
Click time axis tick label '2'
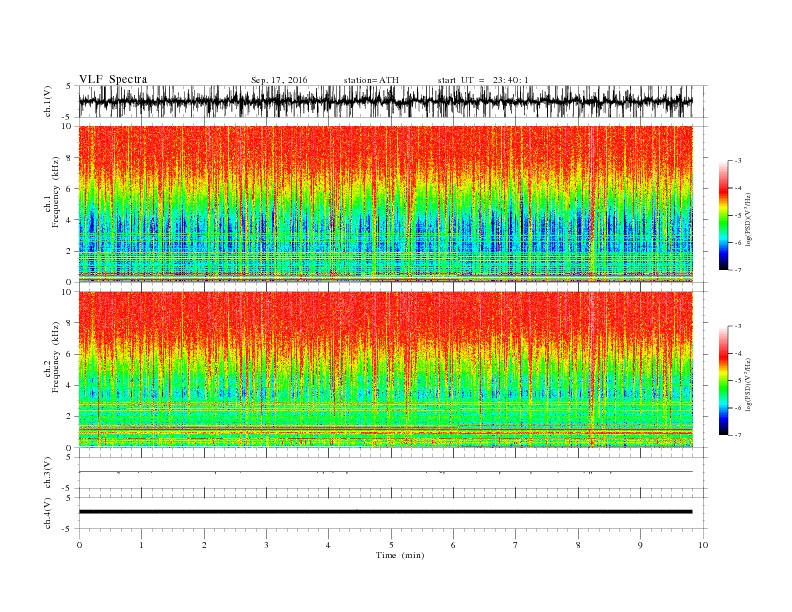[204, 545]
